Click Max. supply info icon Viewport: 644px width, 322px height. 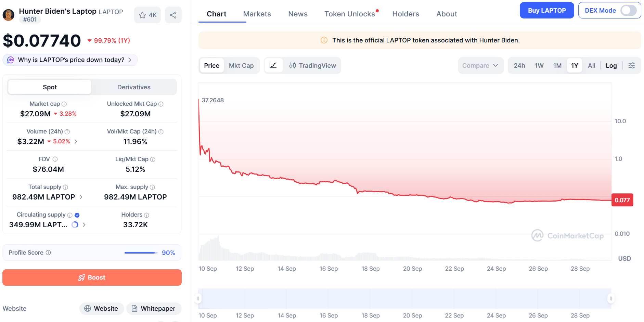[x=152, y=187]
